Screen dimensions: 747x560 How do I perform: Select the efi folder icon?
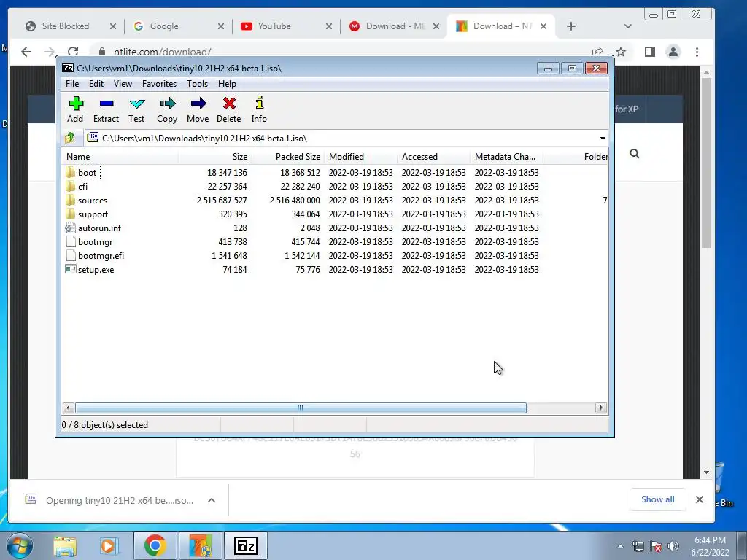point(71,186)
